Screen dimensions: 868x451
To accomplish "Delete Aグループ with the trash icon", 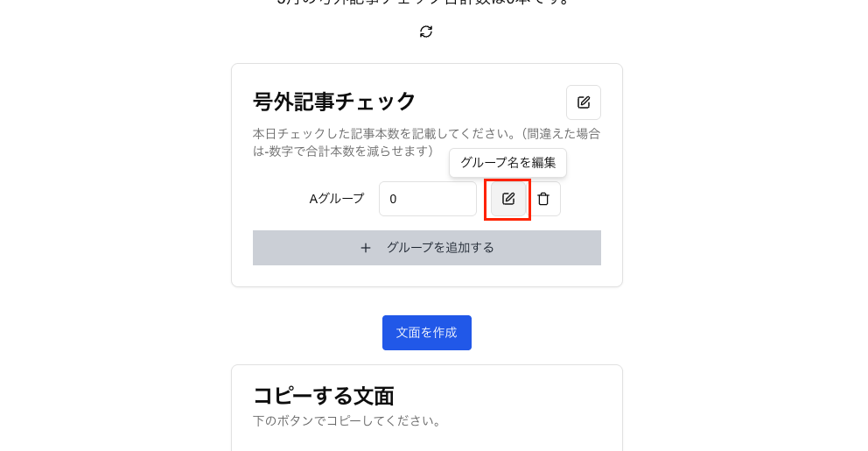I will point(543,199).
